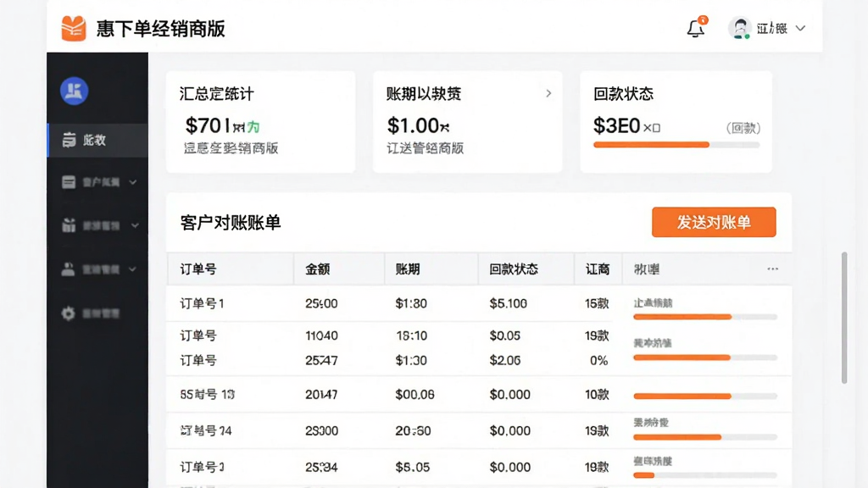Expand the user account dropdown chevron
Screen dimensions: 868x488
click(800, 28)
